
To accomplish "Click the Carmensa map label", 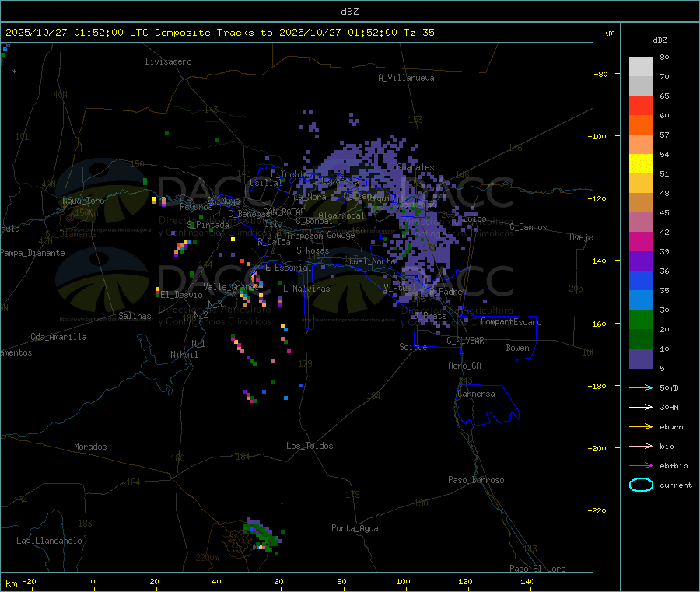I will tap(476, 394).
